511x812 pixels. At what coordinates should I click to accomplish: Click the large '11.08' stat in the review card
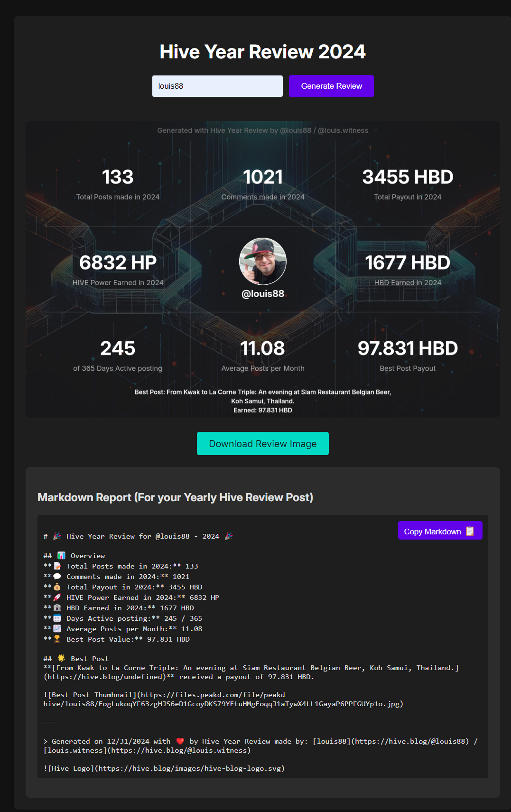point(263,348)
